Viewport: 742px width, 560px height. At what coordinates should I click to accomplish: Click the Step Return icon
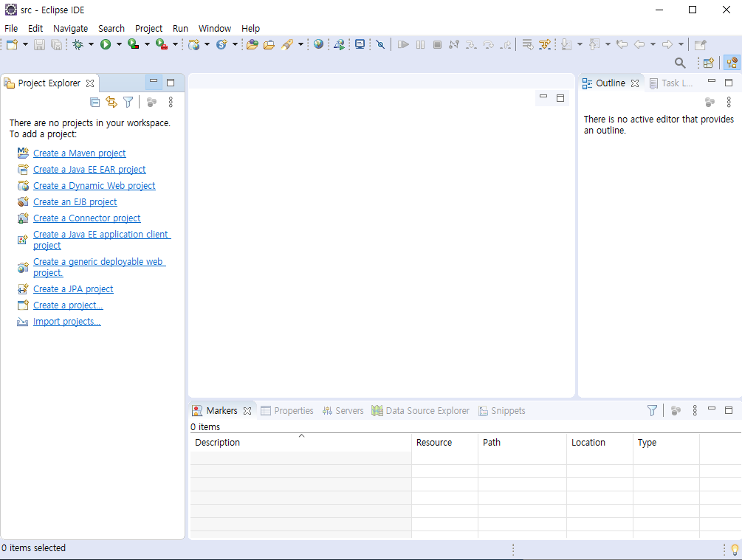(x=506, y=44)
